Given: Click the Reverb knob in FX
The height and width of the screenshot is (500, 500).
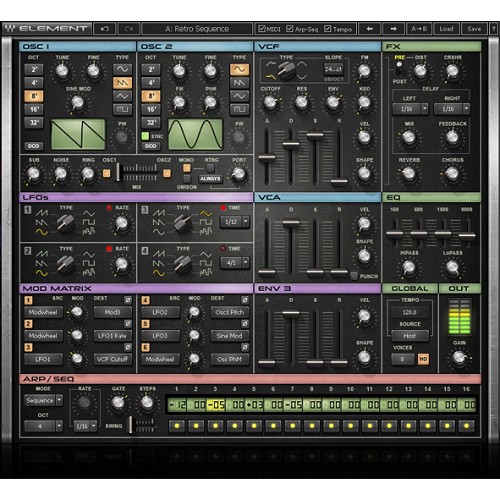Looking at the screenshot, I should pos(409,174).
